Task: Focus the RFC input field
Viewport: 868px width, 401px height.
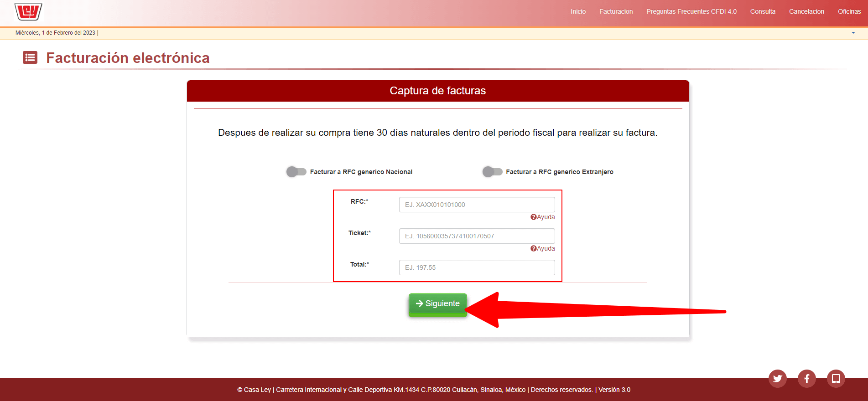Action: coord(477,205)
